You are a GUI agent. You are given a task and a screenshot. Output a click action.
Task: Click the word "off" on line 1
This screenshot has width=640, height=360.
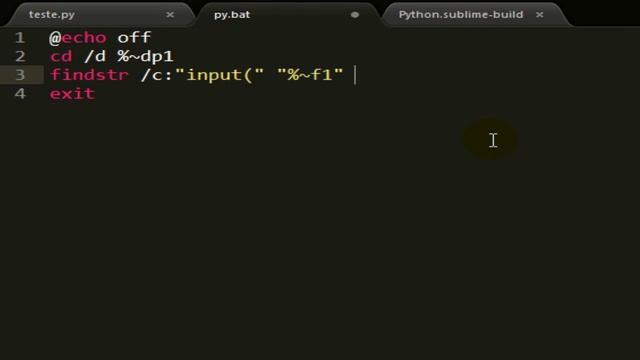[134, 38]
